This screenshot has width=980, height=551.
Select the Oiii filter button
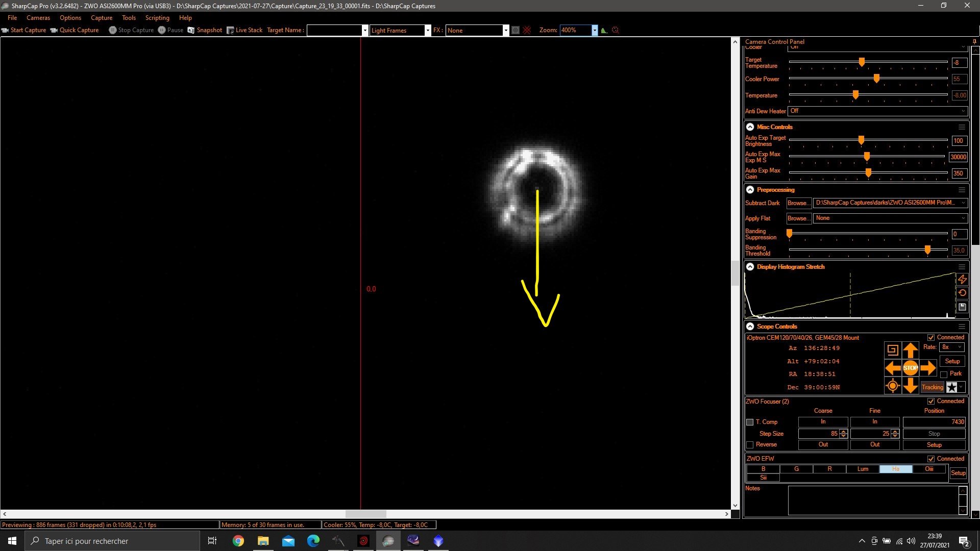pos(929,469)
